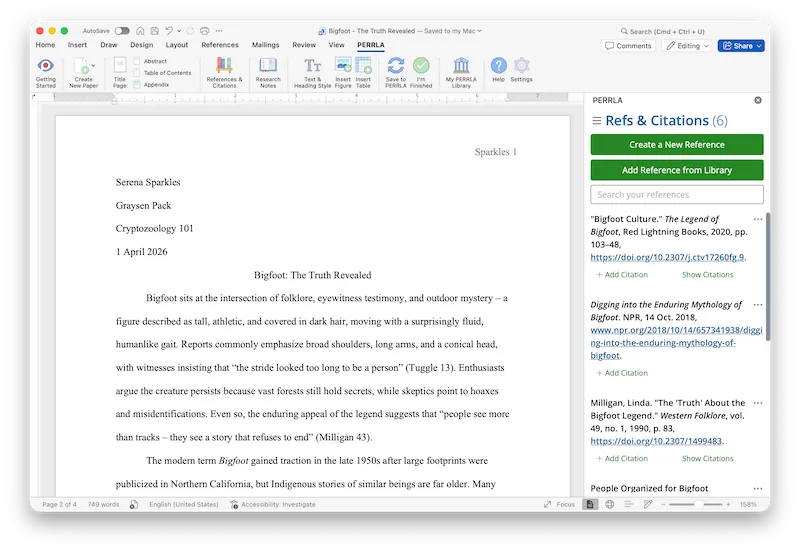Show Citations for Bigfoot Culture reference
The image size is (800, 551).
click(707, 274)
